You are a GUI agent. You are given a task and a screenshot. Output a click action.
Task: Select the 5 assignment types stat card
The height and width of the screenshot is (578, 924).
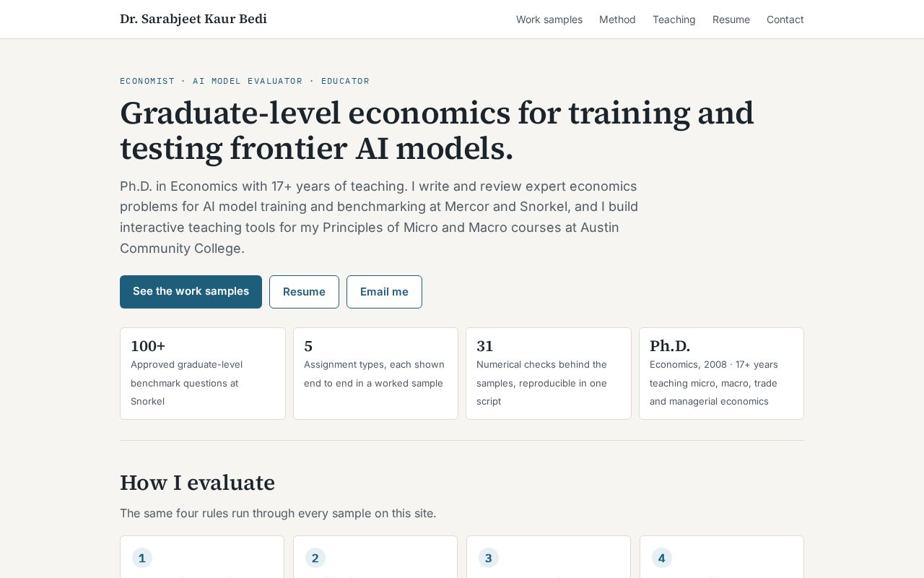coord(375,374)
